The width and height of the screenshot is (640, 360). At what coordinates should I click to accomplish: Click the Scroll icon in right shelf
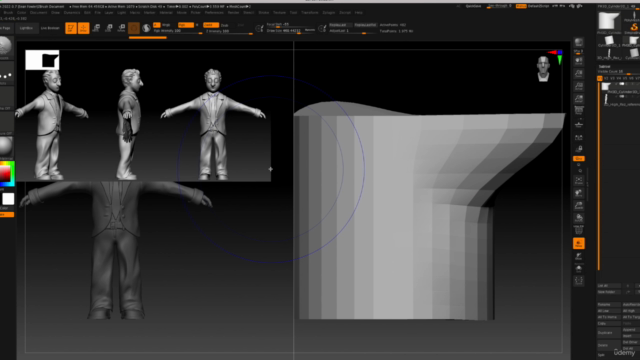578,61
